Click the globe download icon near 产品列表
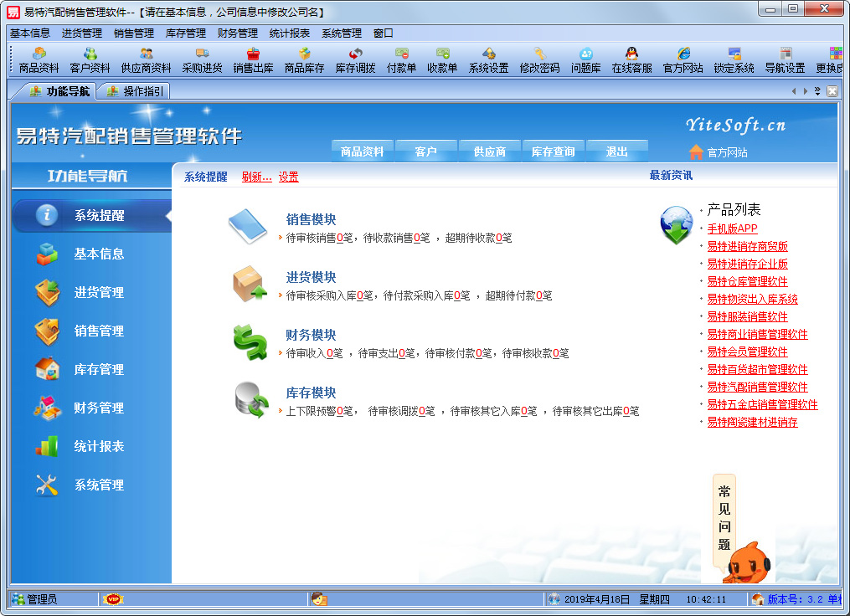This screenshot has width=850, height=616. click(676, 224)
